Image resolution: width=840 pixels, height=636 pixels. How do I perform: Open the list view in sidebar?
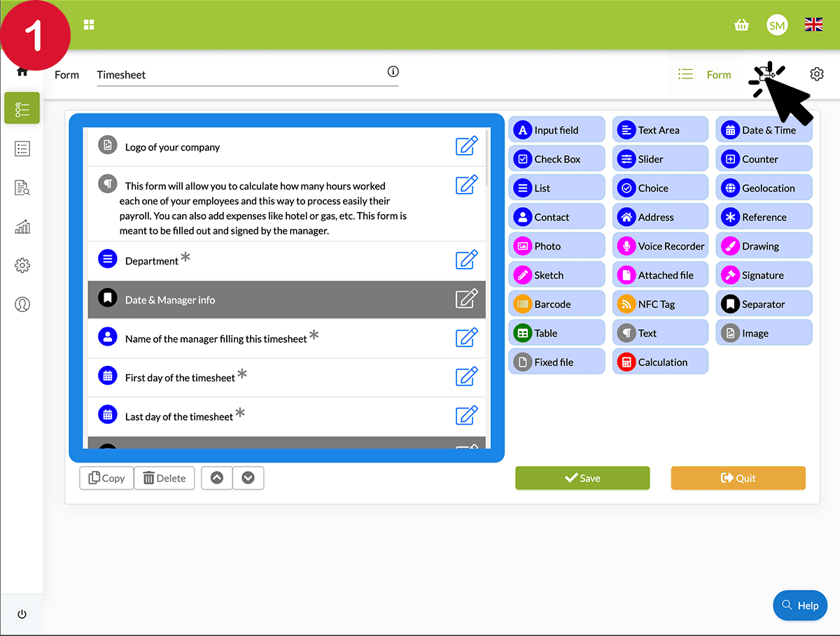click(x=22, y=148)
